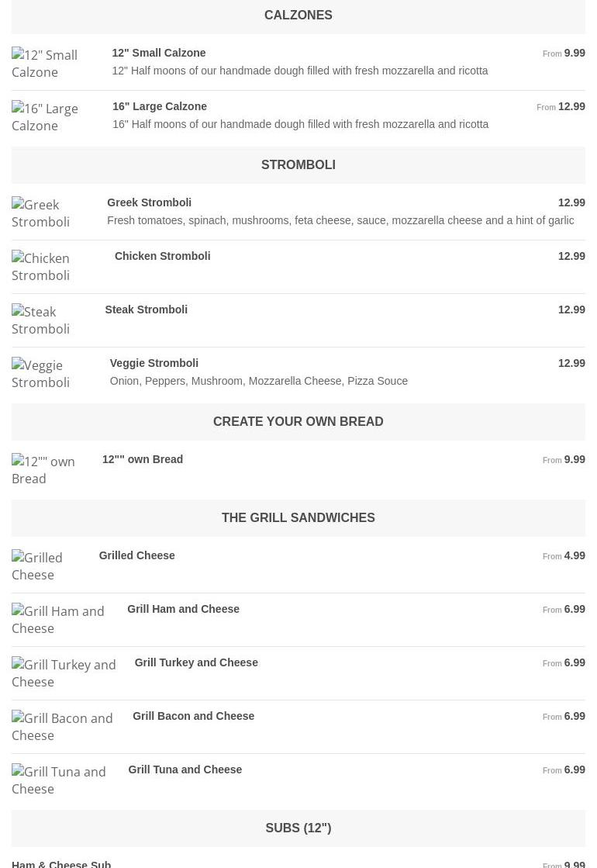
Task: Click the 12" Small Calzone thumbnail image
Action: tap(45, 64)
